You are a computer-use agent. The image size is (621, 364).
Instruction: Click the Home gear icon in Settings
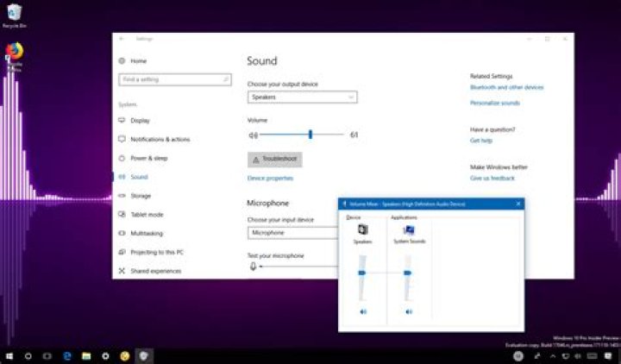click(x=122, y=60)
